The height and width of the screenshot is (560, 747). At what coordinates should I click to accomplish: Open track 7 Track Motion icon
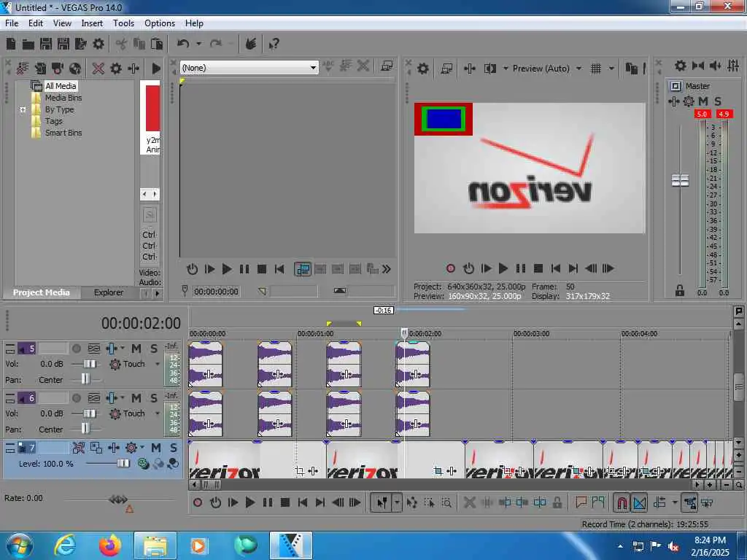(96, 448)
